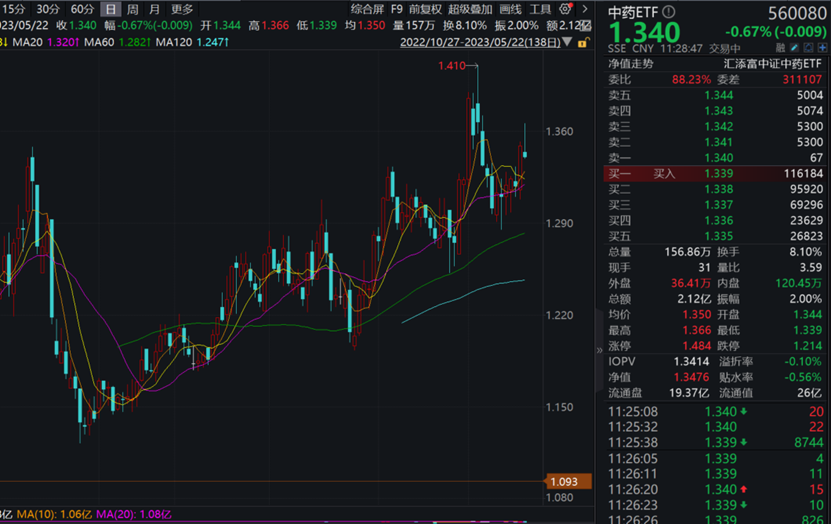Viewport: 831px width, 524px height.
Task: Expand the side panel double-chevron handle
Action: pyautogui.click(x=599, y=350)
